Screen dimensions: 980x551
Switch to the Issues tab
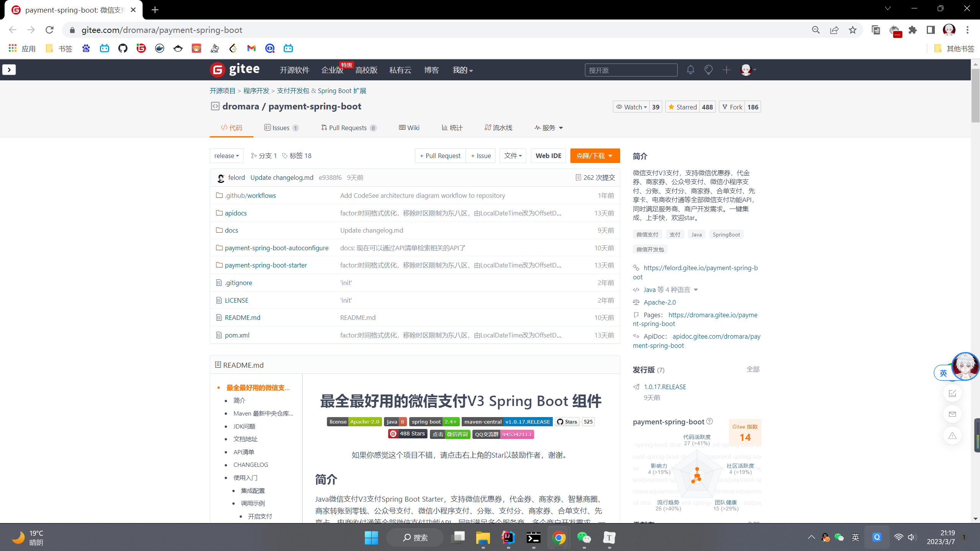[x=281, y=128]
